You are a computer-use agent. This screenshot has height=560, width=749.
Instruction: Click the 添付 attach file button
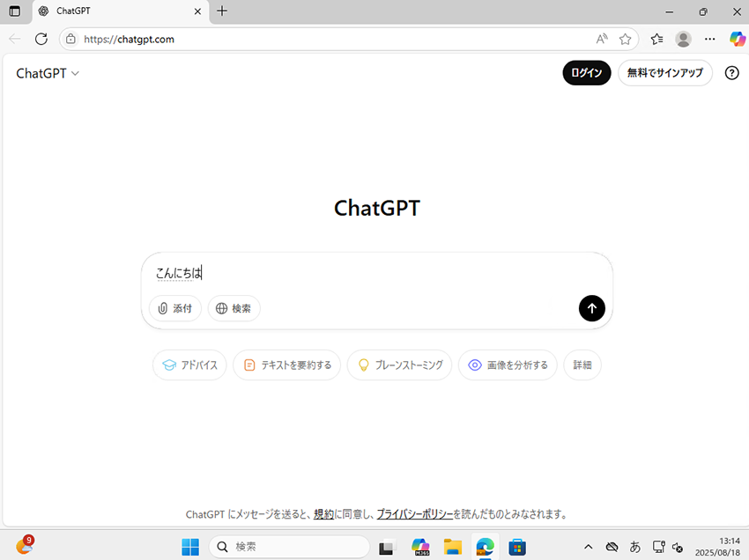pos(175,308)
